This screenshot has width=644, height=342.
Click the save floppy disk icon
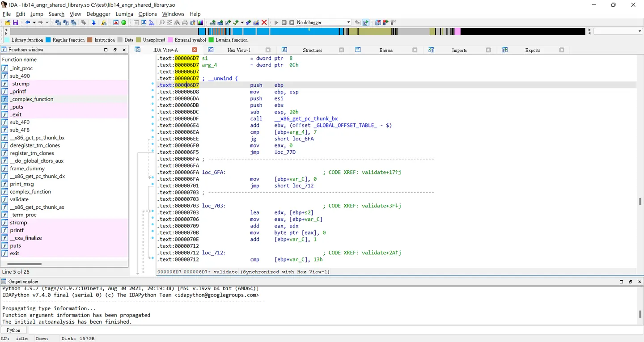(15, 22)
